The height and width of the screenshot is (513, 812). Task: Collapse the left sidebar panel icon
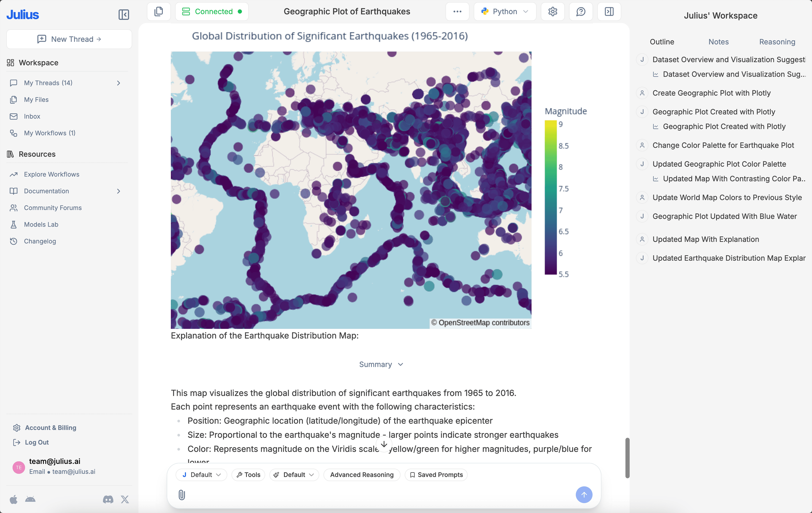point(124,14)
